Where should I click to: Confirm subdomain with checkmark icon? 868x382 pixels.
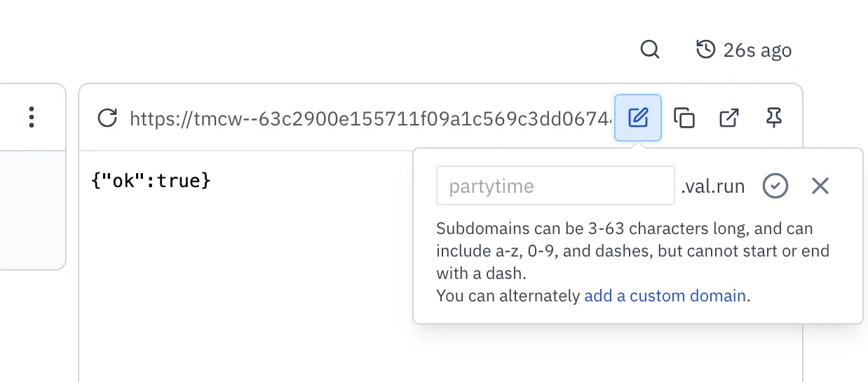(x=775, y=186)
